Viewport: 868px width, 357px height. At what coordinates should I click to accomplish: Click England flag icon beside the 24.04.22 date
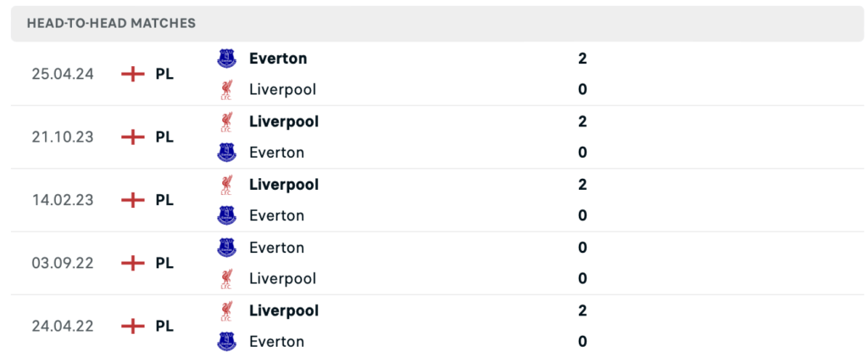[133, 326]
